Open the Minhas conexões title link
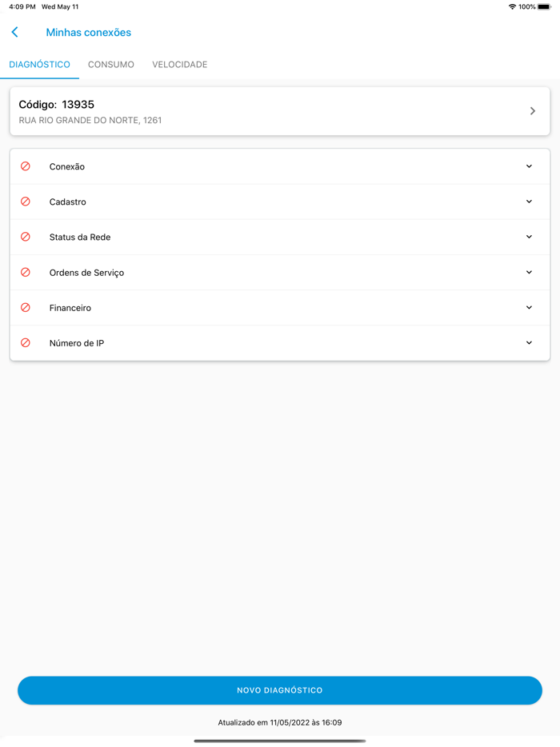This screenshot has width=560, height=747. [x=89, y=33]
